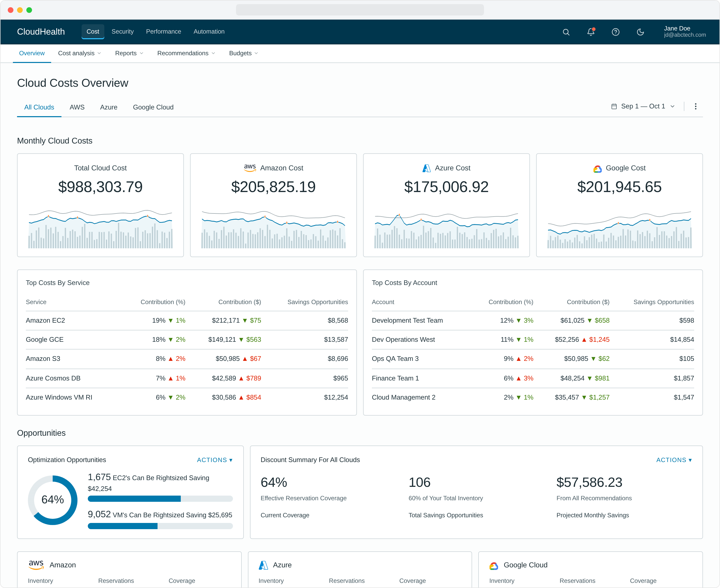Switch to the Security section
The image size is (720, 588).
pos(123,31)
